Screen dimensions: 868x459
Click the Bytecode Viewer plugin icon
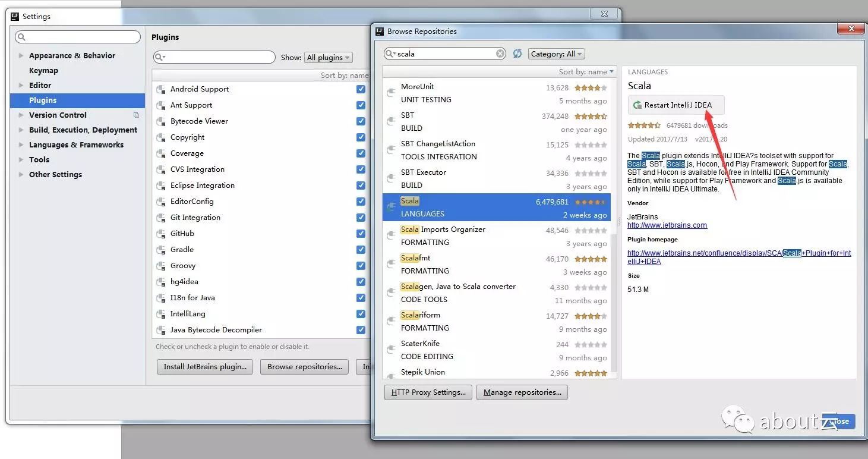click(x=160, y=122)
